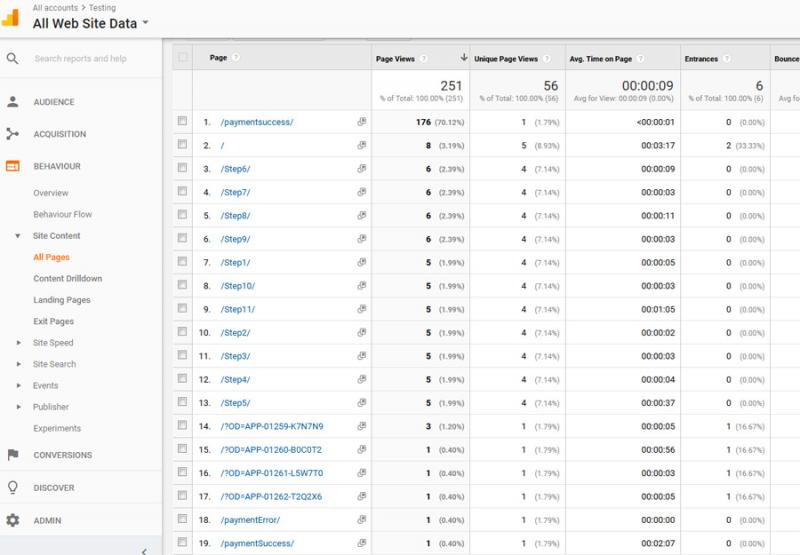Tick the checkbox for /paymentsuccess/ row
This screenshot has width=800, height=555.
182,121
